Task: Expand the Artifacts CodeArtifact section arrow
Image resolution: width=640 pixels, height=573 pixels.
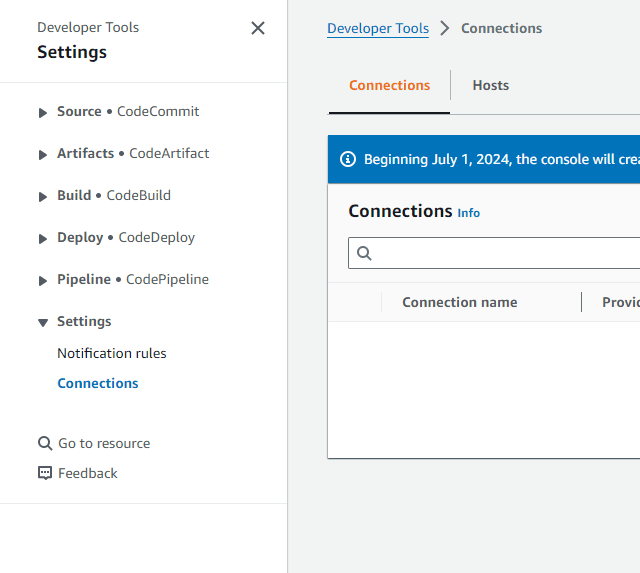Action: (x=43, y=155)
